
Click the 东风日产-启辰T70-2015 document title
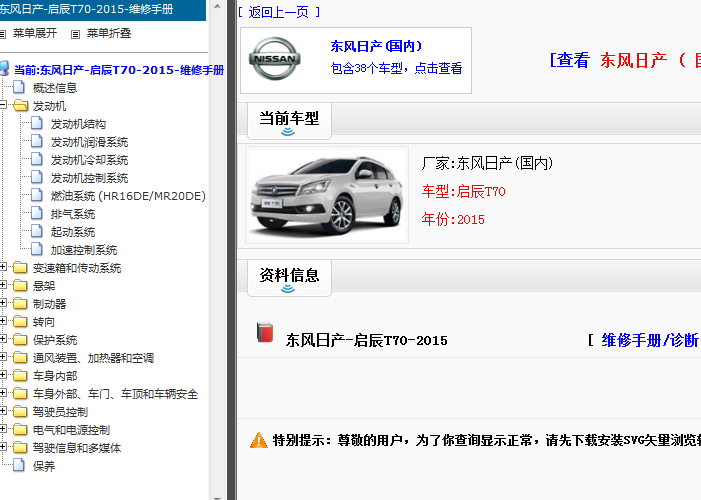point(367,340)
